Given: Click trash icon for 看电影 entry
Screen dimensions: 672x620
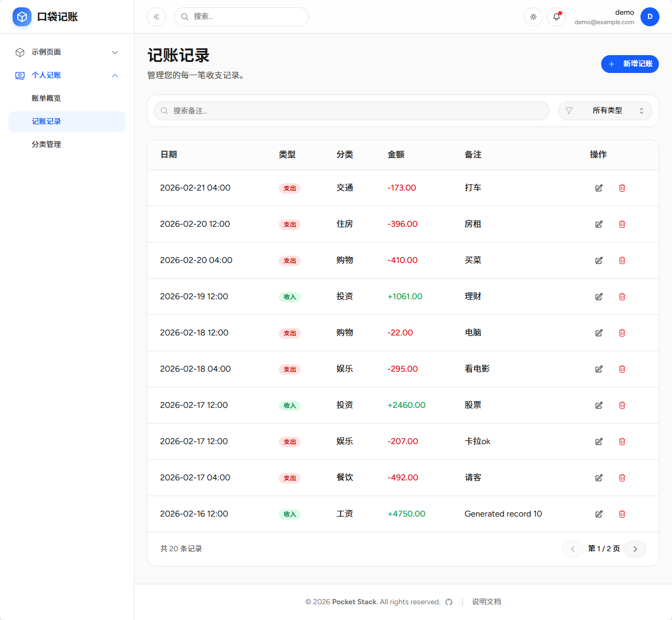Looking at the screenshot, I should click(x=622, y=369).
